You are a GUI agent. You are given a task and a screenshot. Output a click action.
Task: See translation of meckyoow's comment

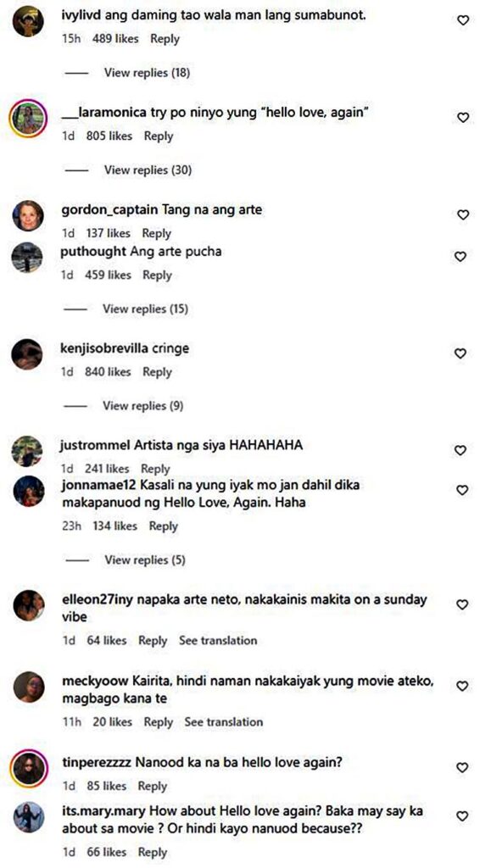(224, 722)
